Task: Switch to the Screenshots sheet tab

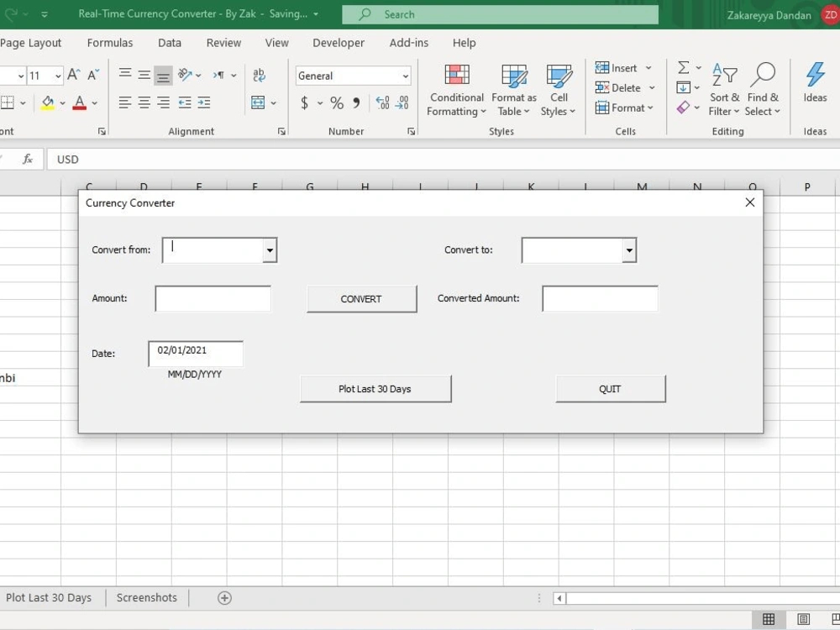Action: point(146,597)
